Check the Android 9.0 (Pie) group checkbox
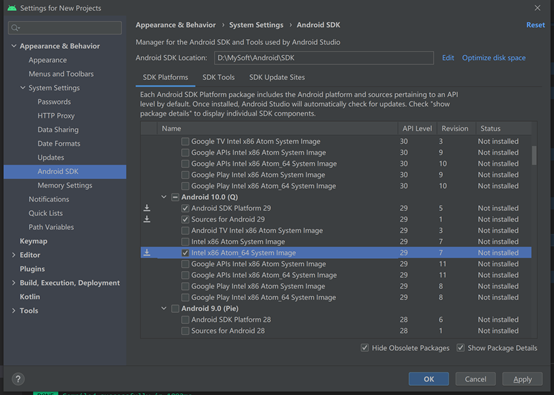Image resolution: width=554 pixels, height=395 pixels. 175,308
